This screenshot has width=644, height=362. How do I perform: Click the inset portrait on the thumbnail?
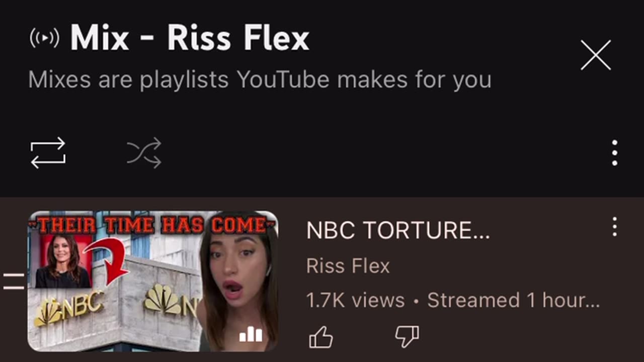click(61, 260)
